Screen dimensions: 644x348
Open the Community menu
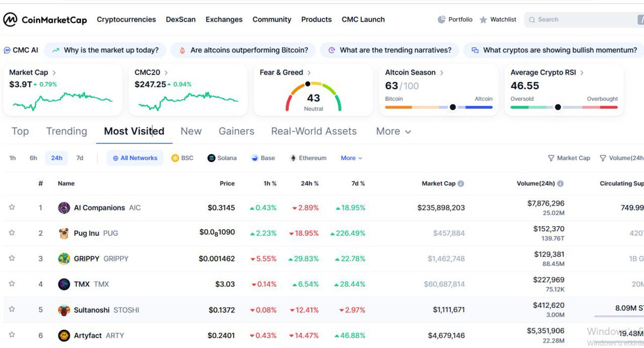[272, 19]
